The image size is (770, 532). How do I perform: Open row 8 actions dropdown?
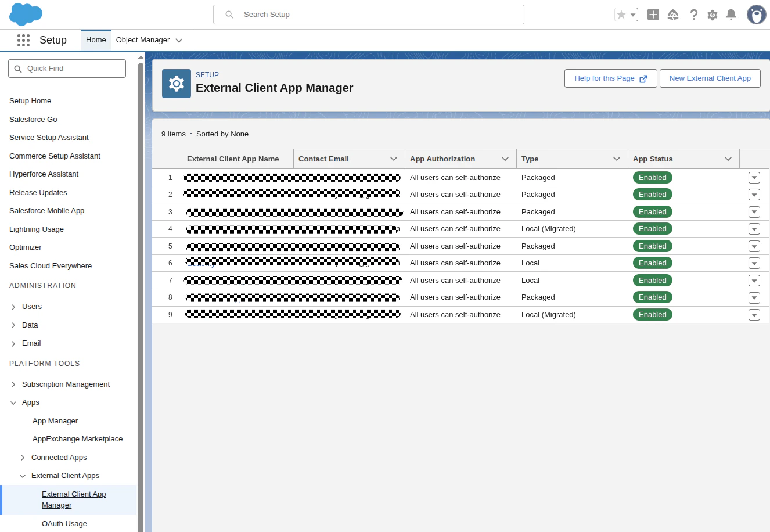point(754,297)
